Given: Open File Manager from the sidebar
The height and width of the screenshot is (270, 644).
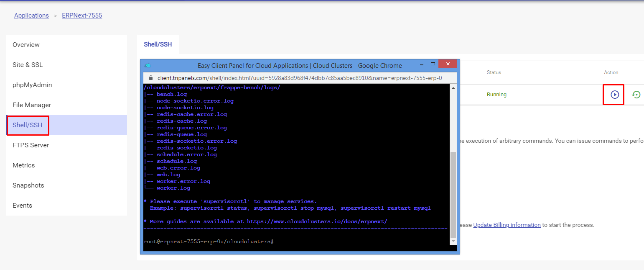Looking at the screenshot, I should (x=66, y=105).
